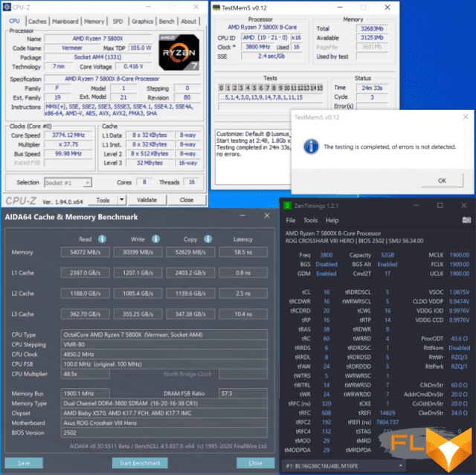Click the Copy info icon in AIDA64

click(208, 239)
